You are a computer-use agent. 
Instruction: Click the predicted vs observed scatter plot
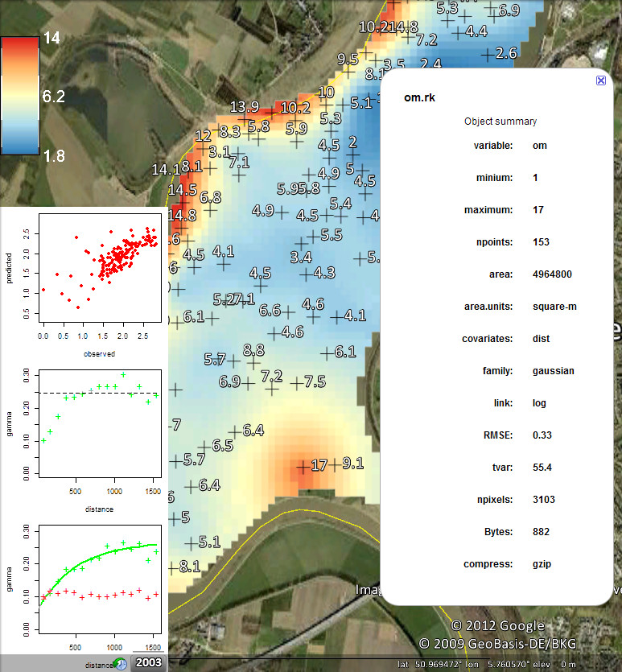84,282
